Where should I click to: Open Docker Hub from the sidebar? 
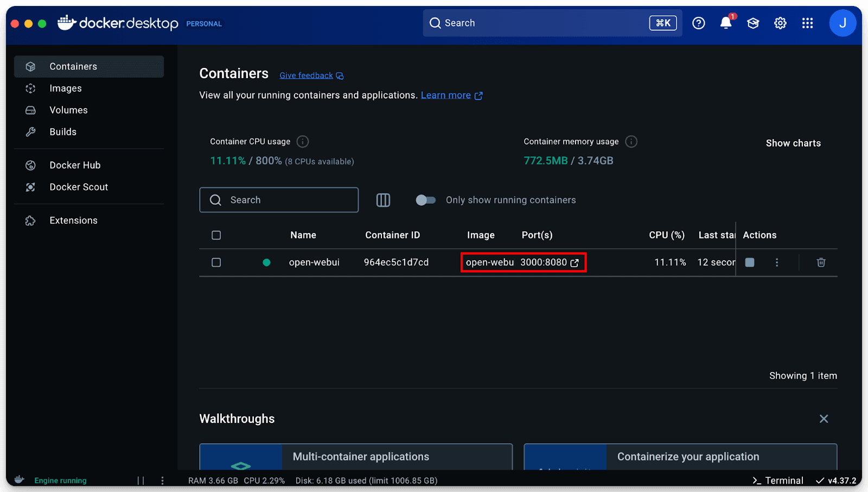click(75, 165)
